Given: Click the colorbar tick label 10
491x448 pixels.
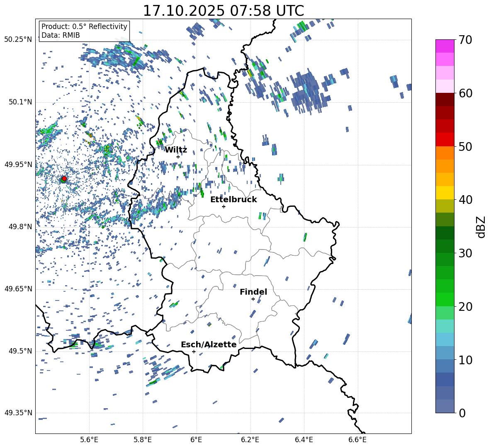Looking at the screenshot, I should tap(465, 360).
